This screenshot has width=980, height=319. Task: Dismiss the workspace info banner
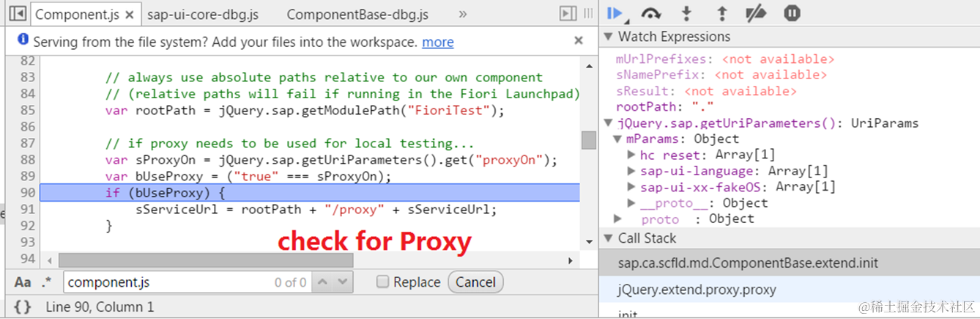pyautogui.click(x=578, y=40)
